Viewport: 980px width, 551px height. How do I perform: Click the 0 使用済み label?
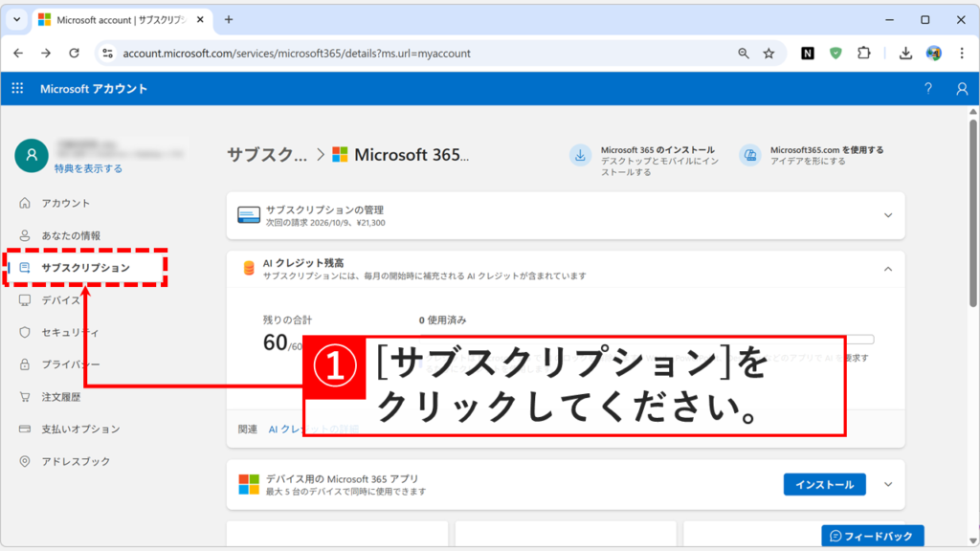(442, 320)
